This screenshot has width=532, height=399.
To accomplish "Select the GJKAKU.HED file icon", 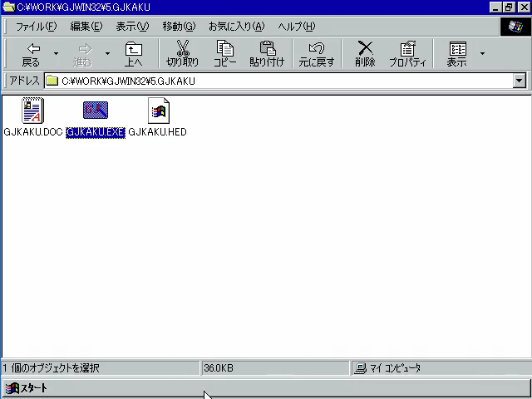I will click(x=159, y=111).
